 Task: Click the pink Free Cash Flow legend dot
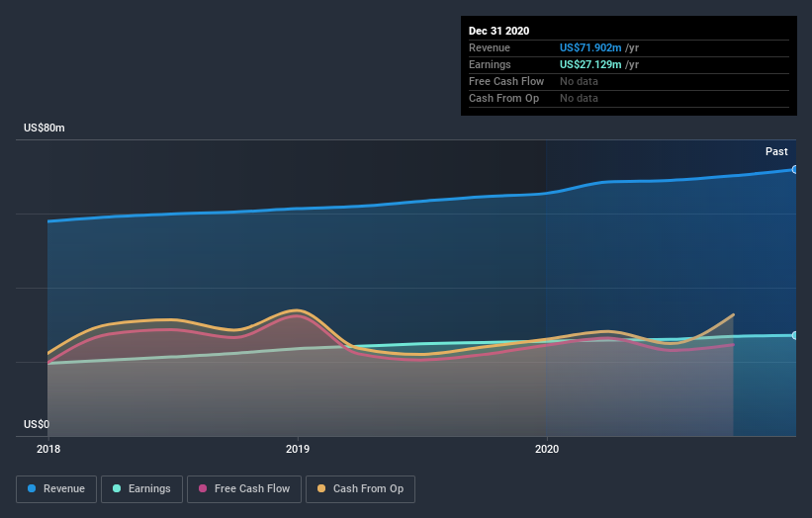point(203,488)
